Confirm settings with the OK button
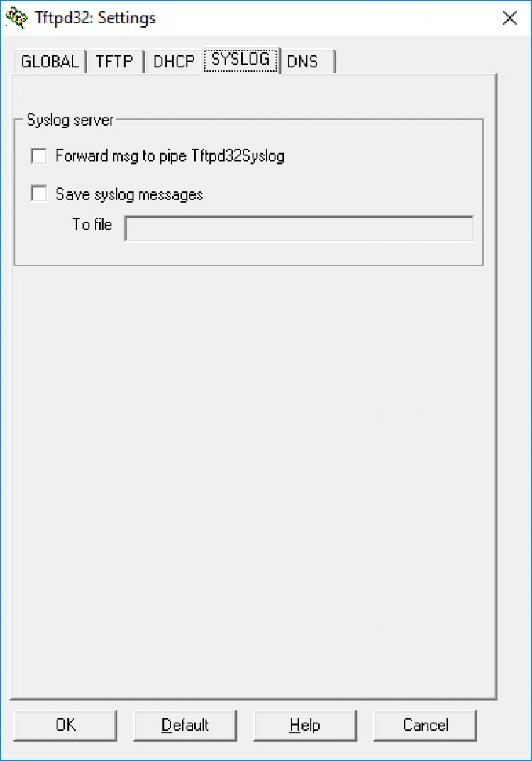The height and width of the screenshot is (761, 532). pos(65,725)
